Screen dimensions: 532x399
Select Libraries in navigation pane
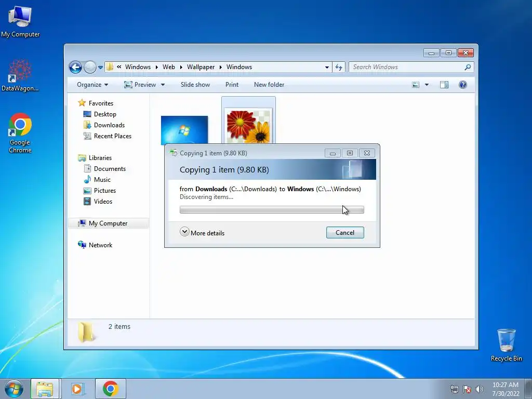(100, 158)
